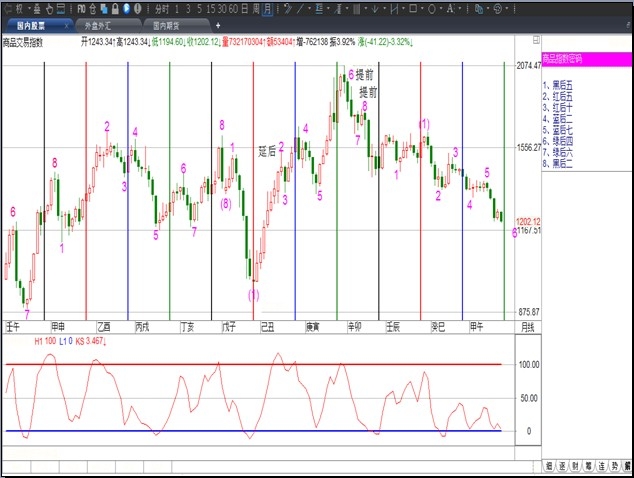Select the 5-minute period button

[199, 9]
